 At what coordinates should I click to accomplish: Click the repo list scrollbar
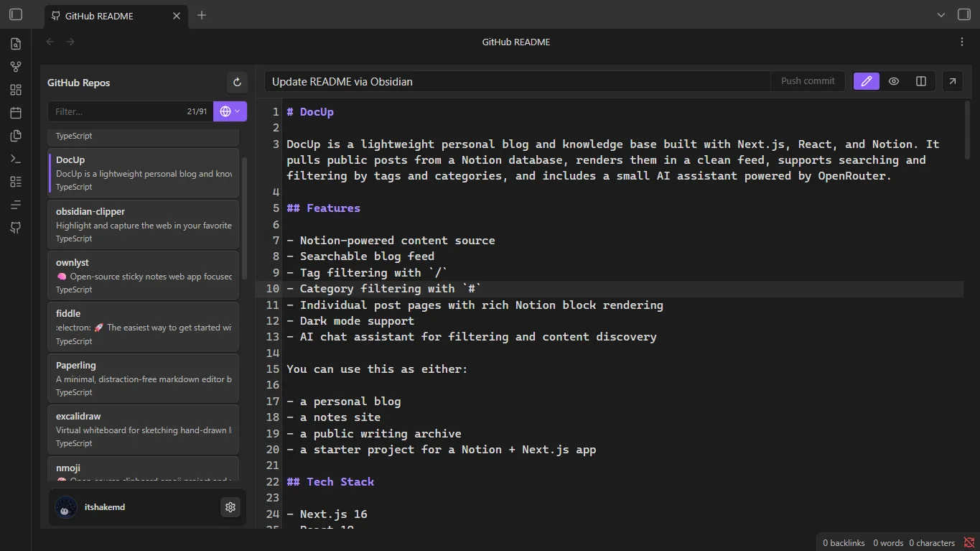(x=244, y=218)
